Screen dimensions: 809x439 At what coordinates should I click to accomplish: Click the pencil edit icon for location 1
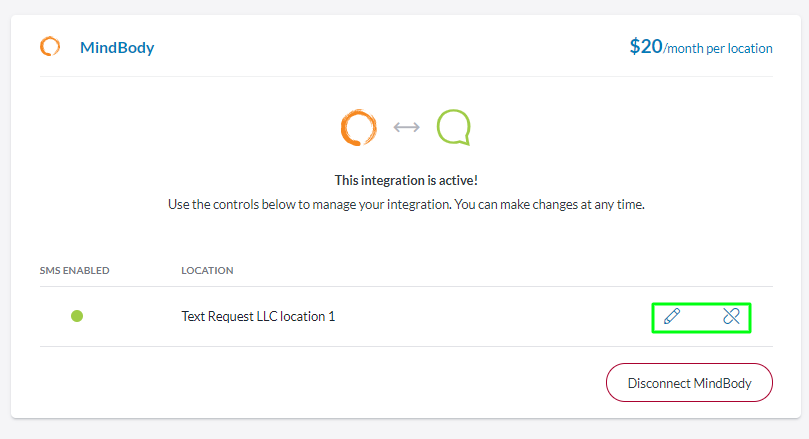pyautogui.click(x=672, y=317)
